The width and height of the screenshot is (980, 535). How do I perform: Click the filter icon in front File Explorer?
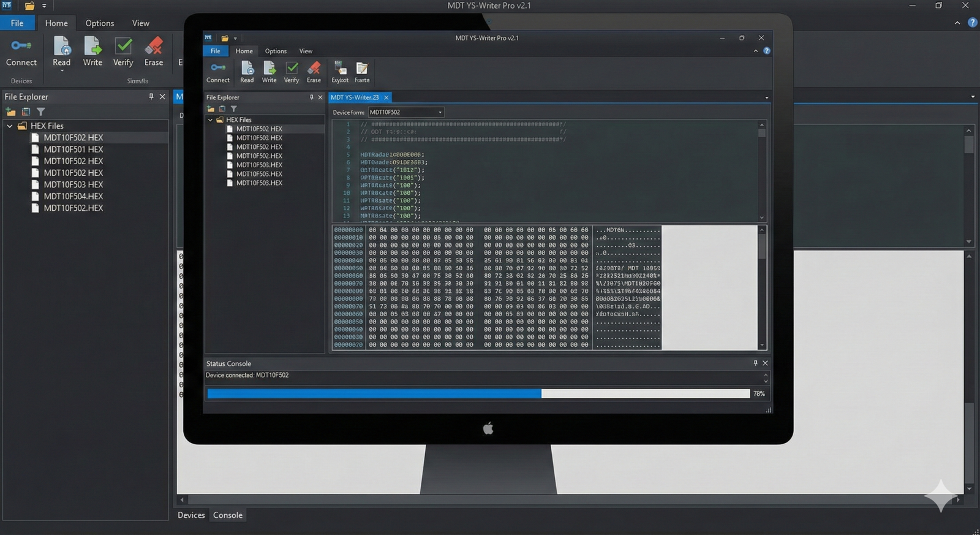(x=233, y=108)
